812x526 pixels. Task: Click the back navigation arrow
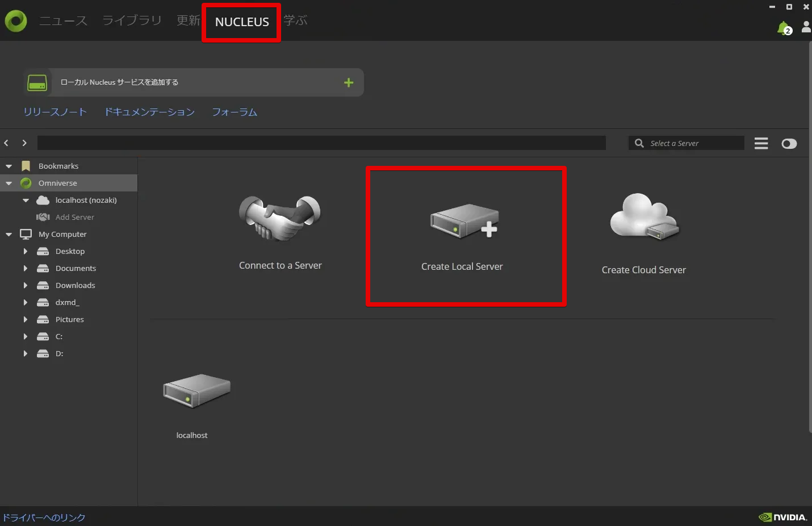[x=7, y=143]
